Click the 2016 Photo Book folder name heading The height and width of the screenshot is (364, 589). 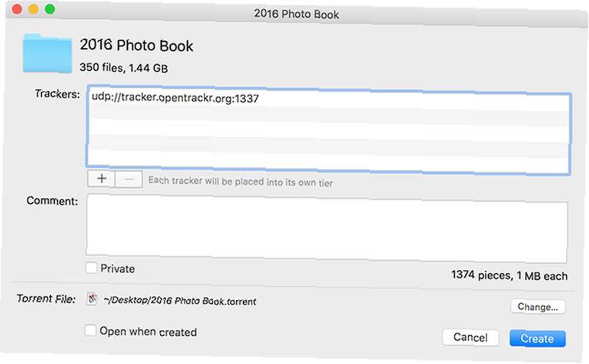[137, 45]
